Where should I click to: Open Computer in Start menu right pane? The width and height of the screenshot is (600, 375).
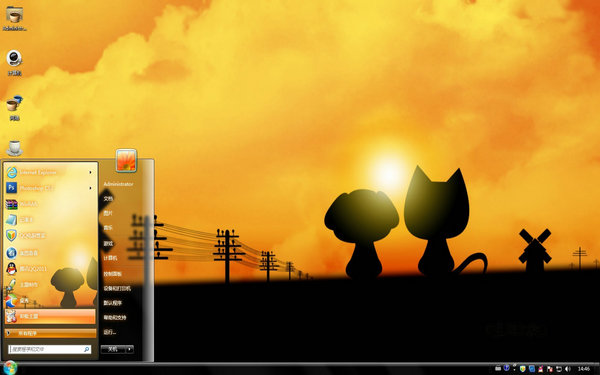point(110,258)
